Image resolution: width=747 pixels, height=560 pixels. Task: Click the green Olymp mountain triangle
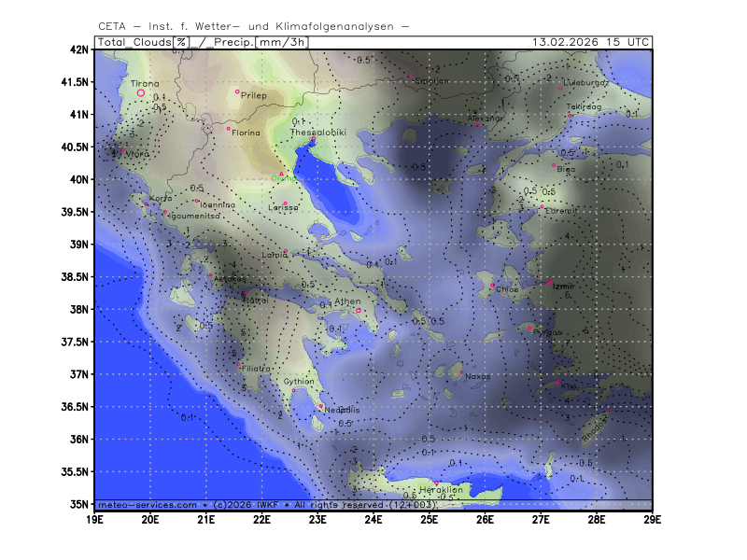281,173
